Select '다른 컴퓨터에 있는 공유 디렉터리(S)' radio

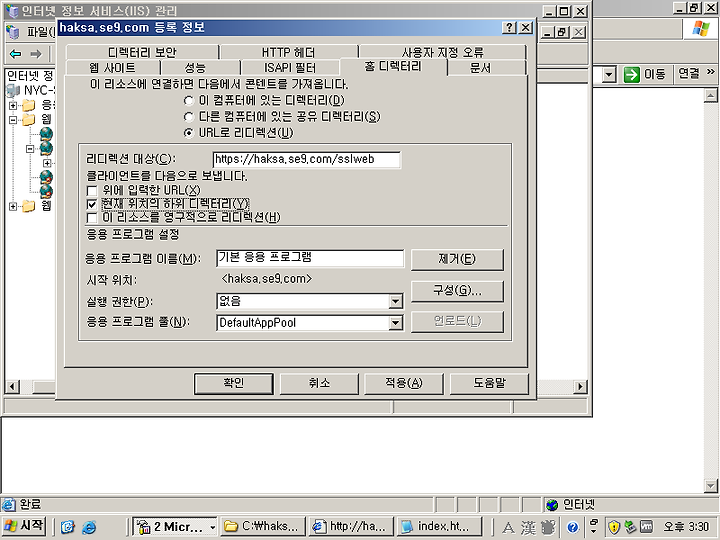(188, 117)
